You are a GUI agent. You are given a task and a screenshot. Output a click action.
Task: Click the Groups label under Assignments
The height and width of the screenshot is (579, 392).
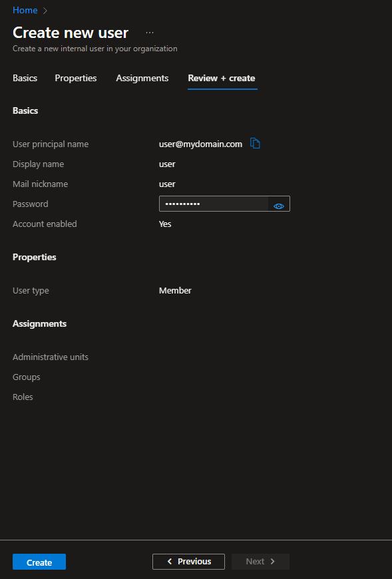click(x=26, y=377)
